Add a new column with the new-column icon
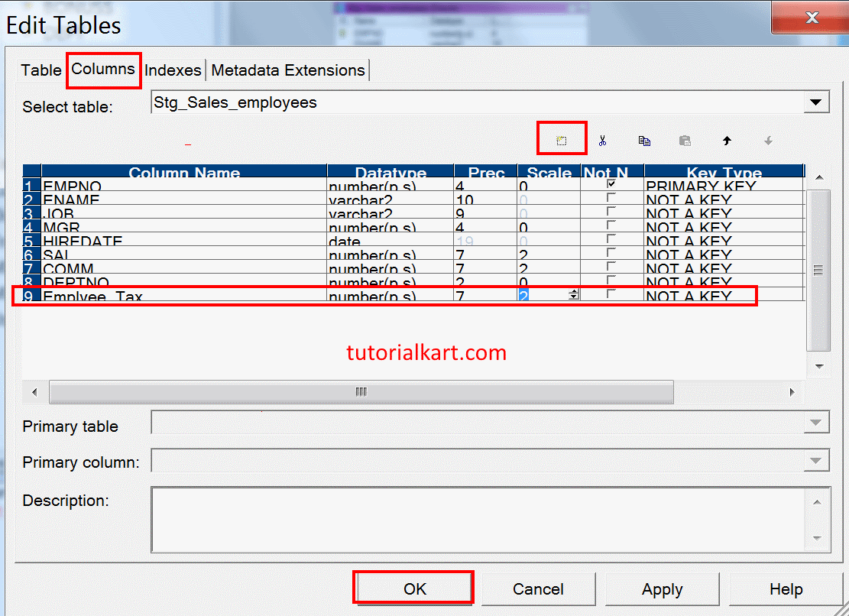849x616 pixels. click(562, 138)
